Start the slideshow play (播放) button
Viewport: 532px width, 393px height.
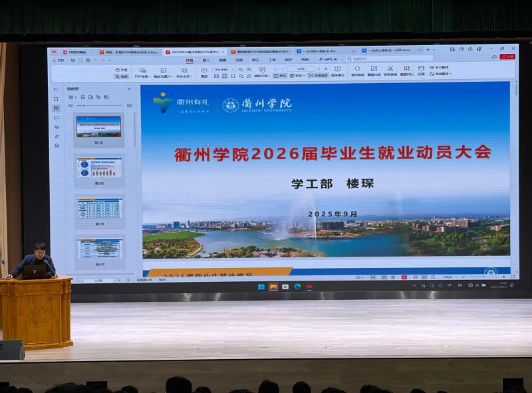(204, 70)
